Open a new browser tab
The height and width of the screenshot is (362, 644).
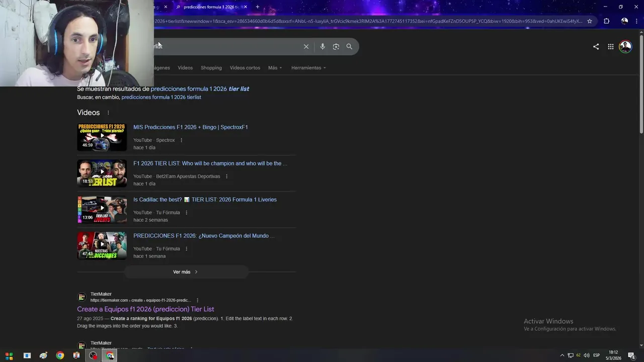tap(257, 7)
